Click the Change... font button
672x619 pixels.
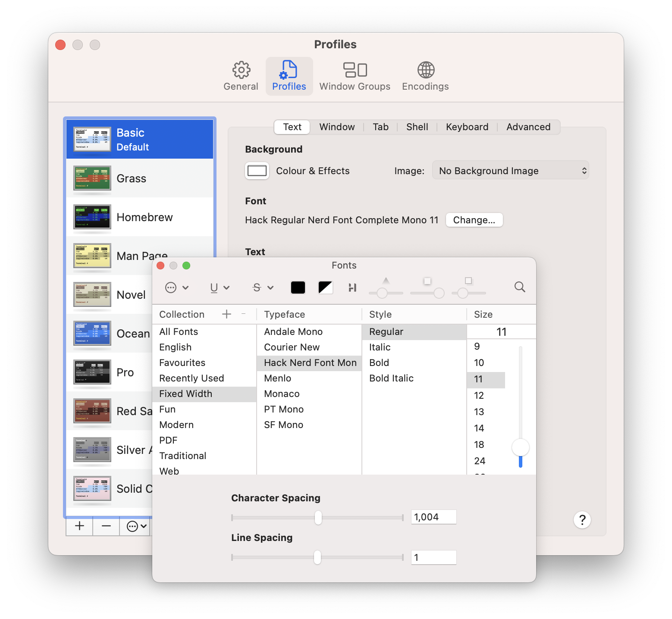[474, 220]
